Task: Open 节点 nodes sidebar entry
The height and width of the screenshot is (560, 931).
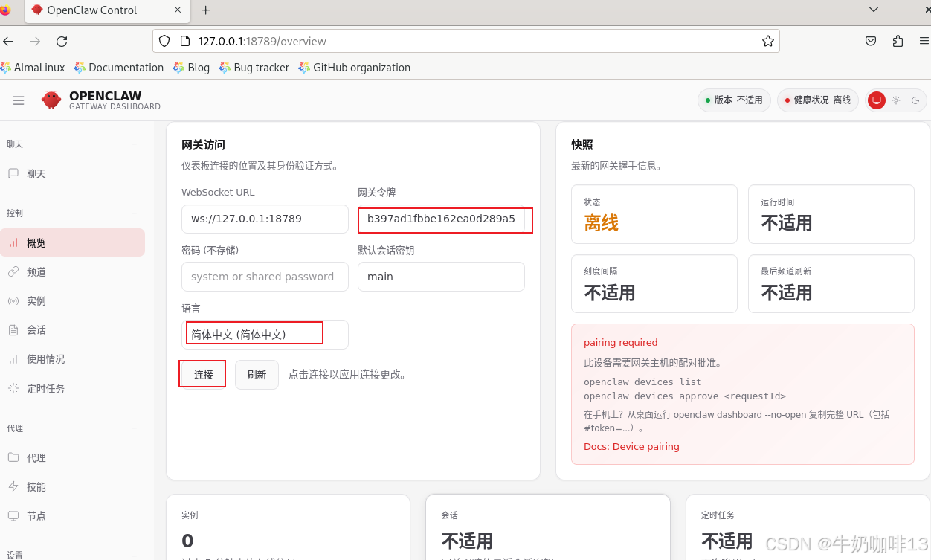Action: pyautogui.click(x=72, y=515)
